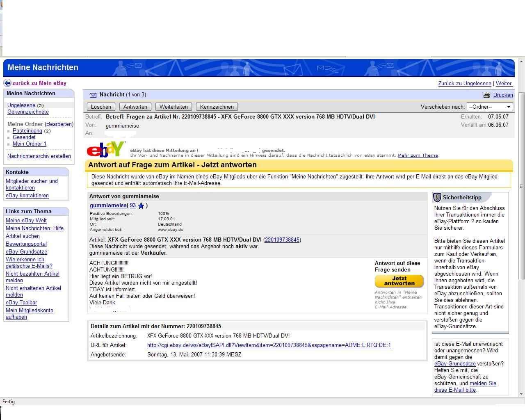This screenshot has width=525, height=420.
Task: Click the feedback score 93 link
Action: coord(133,205)
